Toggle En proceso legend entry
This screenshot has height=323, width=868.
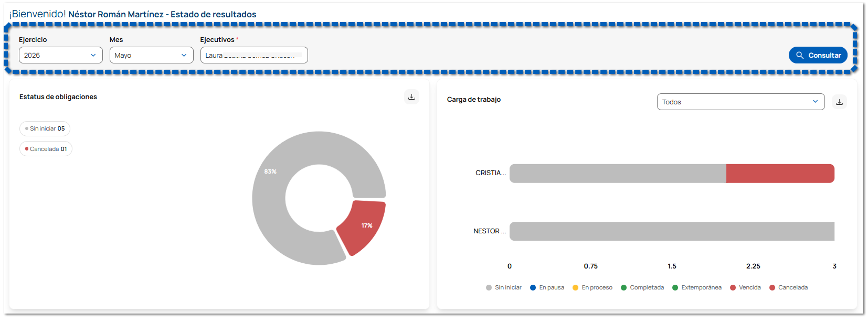point(592,287)
